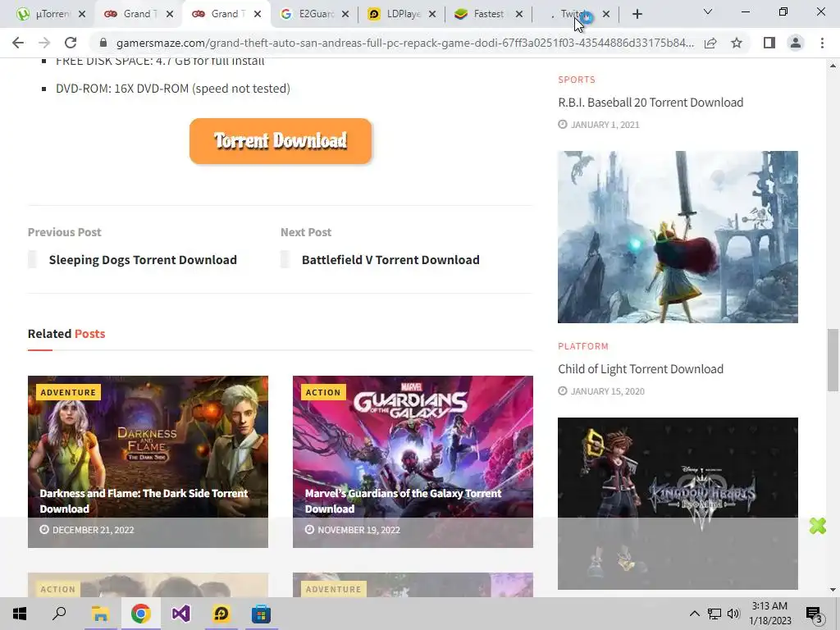Close overlay with green X icon
The image size is (840, 630).
(818, 526)
